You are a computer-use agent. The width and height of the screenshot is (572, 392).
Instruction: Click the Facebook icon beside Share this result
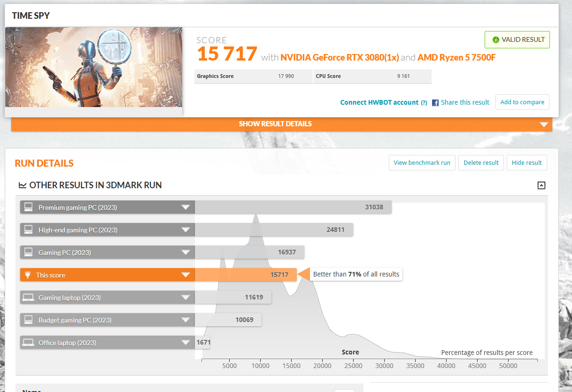[x=435, y=102]
